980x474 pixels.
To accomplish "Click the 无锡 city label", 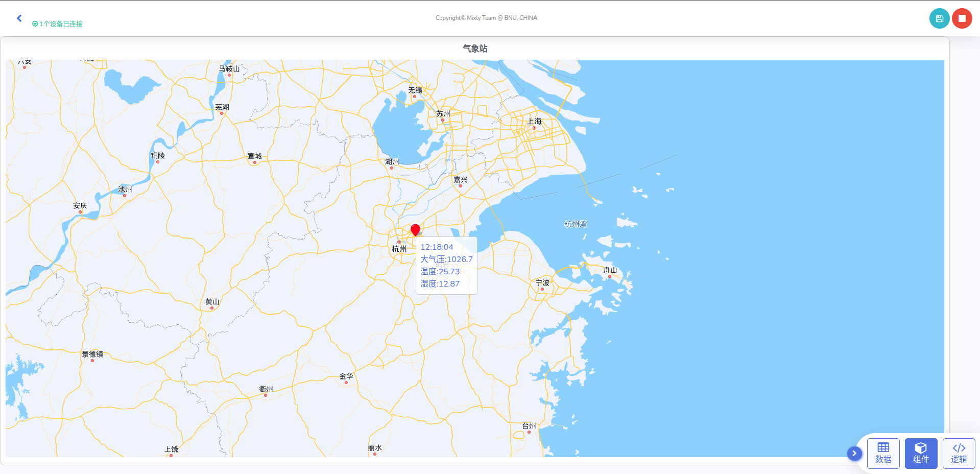I will click(x=415, y=90).
